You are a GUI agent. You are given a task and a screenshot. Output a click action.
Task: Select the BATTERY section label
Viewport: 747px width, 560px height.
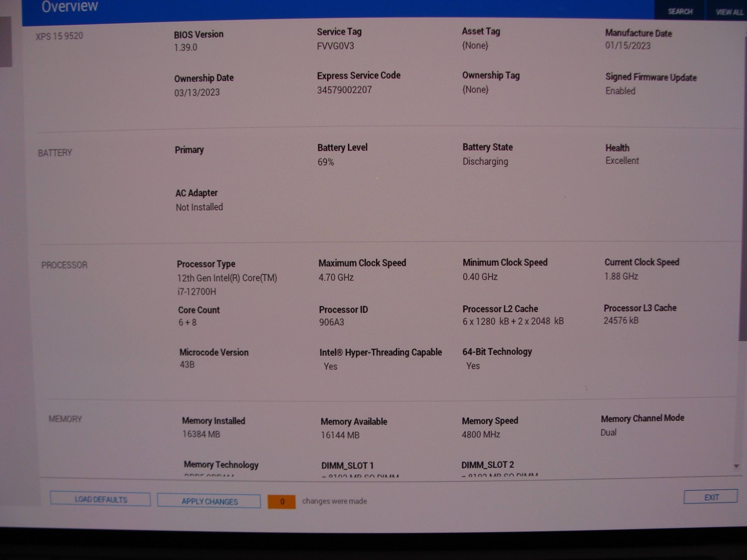(x=55, y=153)
